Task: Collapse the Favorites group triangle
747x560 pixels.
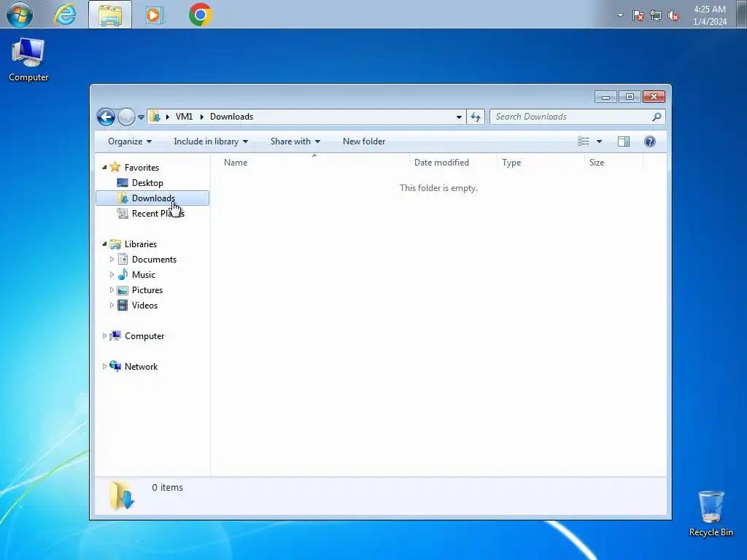Action: 104,167
